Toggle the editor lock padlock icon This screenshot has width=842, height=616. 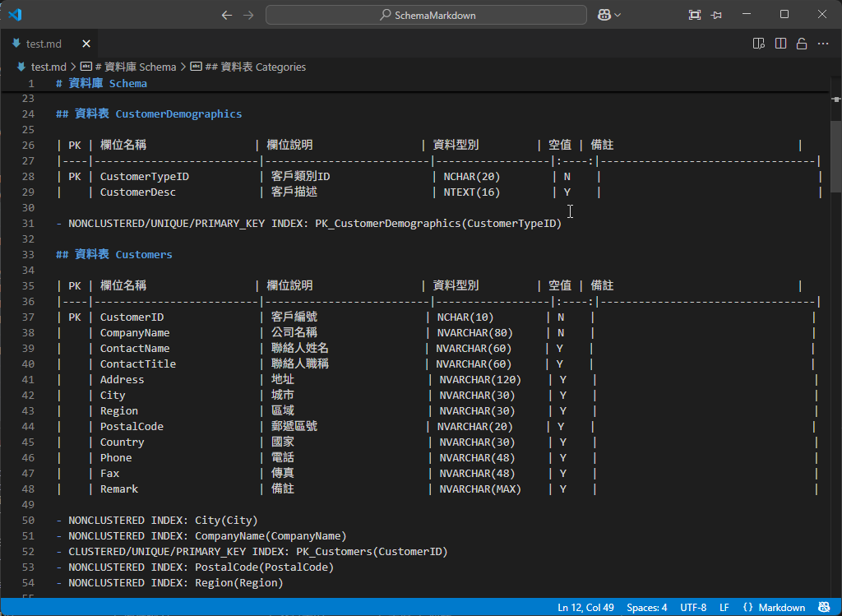[802, 44]
